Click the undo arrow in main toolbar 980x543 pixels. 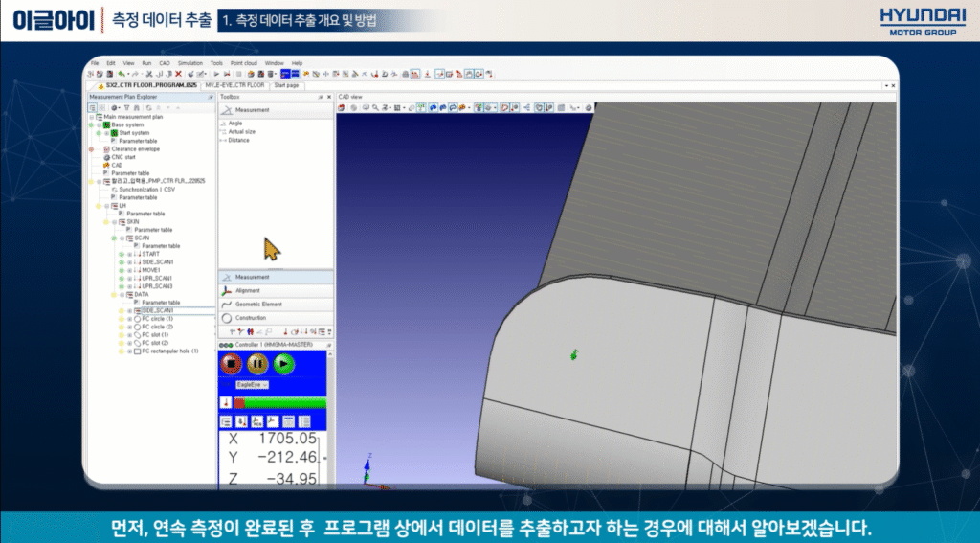[x=122, y=73]
